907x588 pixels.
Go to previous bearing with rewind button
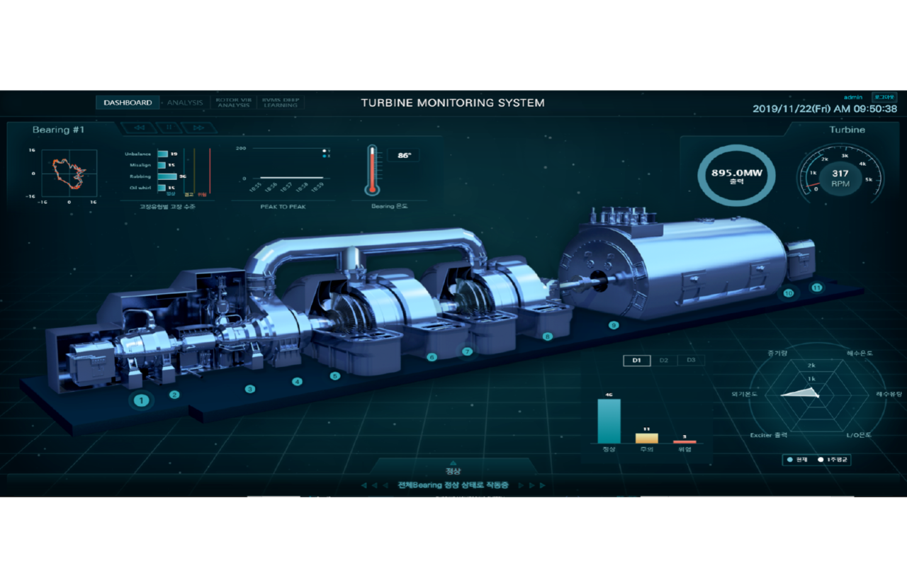140,128
